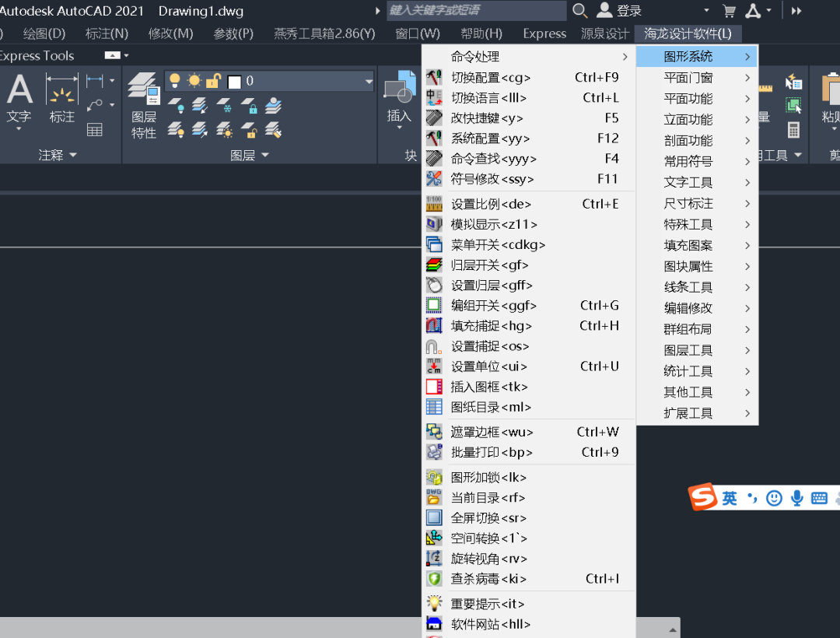Focus the keyword search input field
This screenshot has width=840, height=638.
pos(476,11)
